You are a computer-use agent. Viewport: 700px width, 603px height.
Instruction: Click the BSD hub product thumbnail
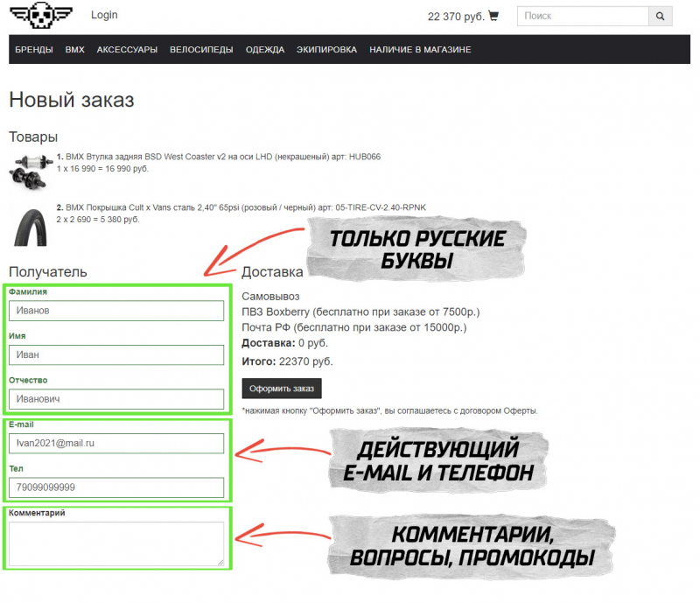pos(31,172)
